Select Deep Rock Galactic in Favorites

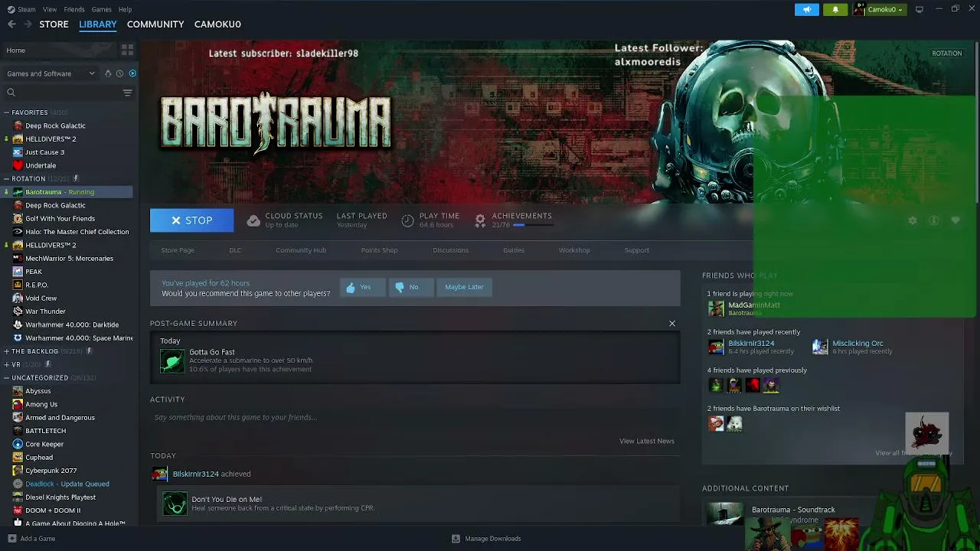55,126
